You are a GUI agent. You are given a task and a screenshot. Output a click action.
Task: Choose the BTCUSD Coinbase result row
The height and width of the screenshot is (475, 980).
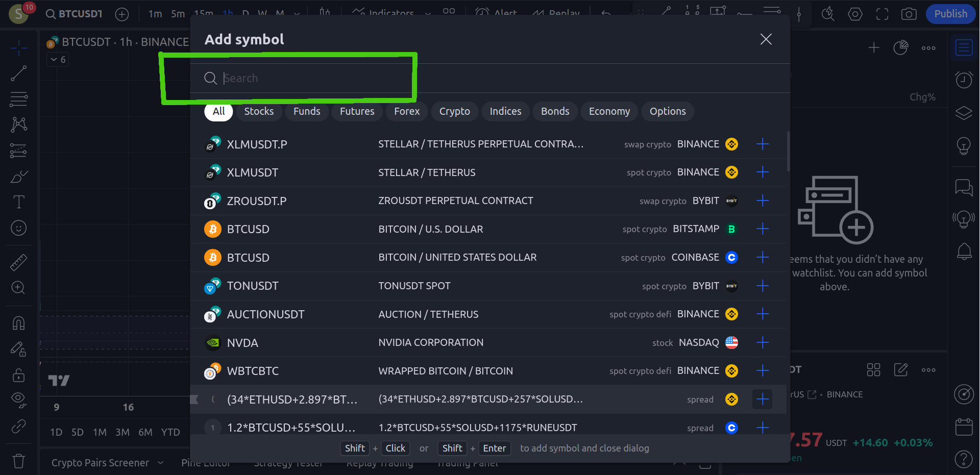tap(459, 257)
